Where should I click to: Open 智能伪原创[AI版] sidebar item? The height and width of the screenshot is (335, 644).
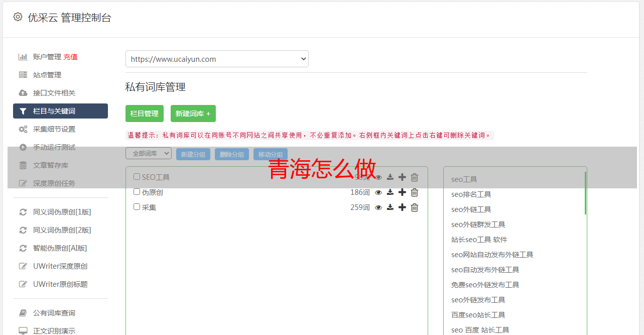click(60, 248)
